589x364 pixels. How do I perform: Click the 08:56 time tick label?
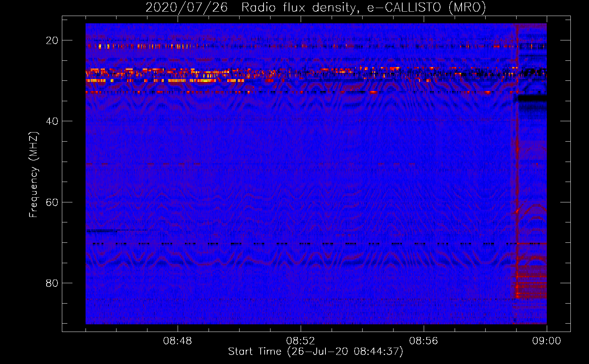[424, 341]
